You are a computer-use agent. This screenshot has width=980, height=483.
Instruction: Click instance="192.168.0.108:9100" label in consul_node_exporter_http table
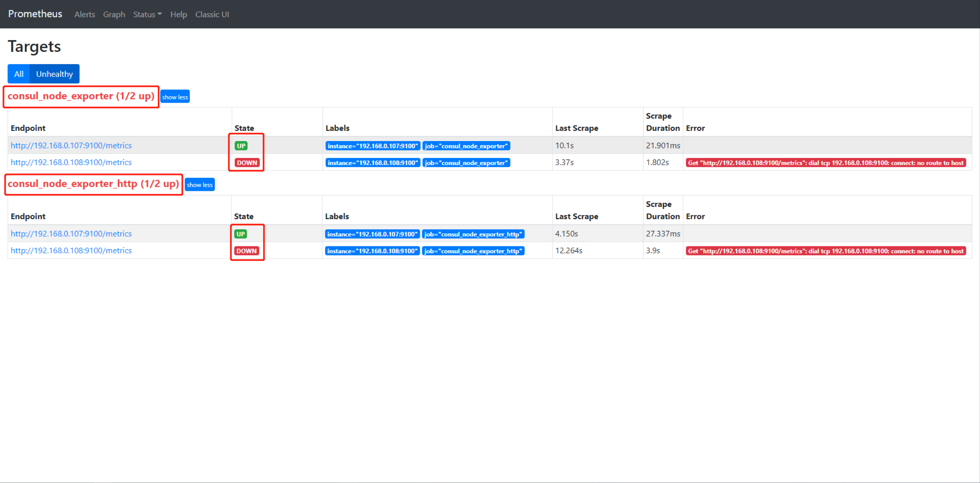pos(372,250)
